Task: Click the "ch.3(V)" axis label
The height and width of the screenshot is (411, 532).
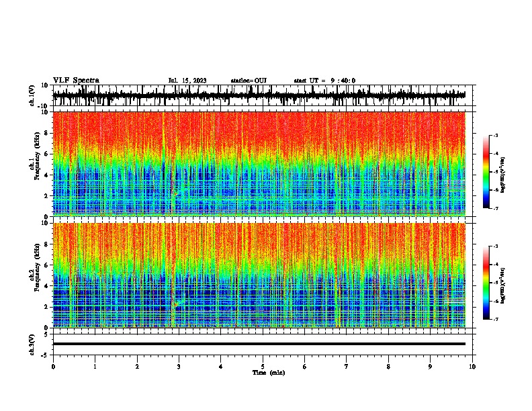Action: click(32, 345)
